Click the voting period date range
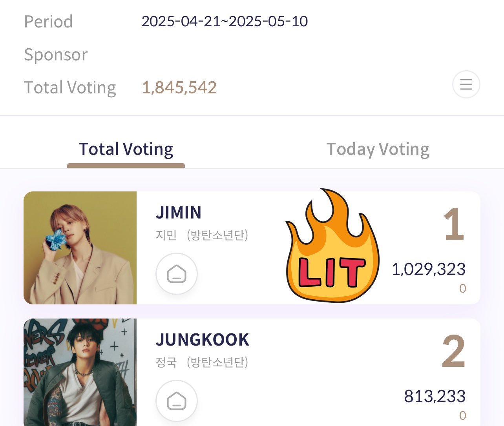The image size is (504, 426). [225, 21]
